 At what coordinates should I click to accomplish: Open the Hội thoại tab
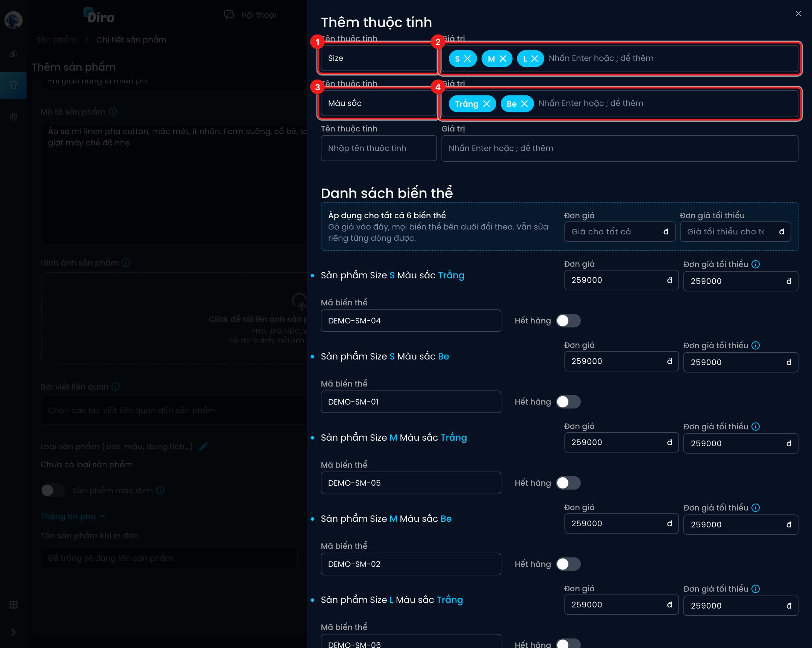tap(250, 15)
